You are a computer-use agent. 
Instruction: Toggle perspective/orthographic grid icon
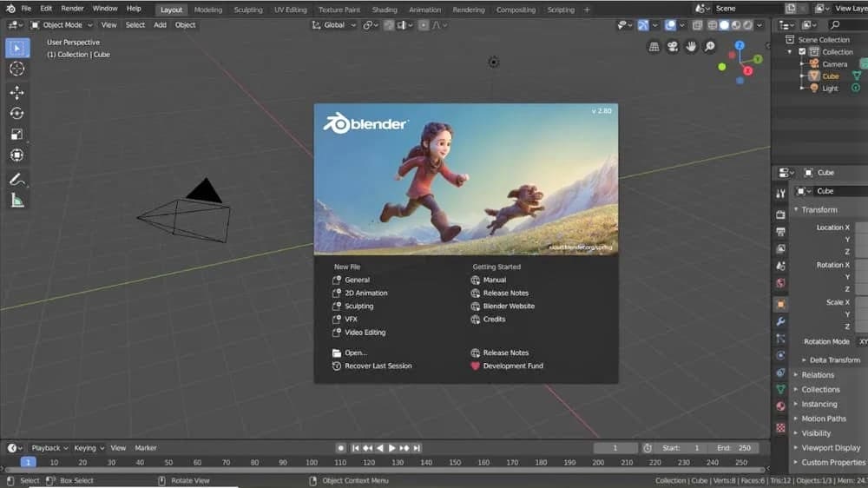point(654,47)
